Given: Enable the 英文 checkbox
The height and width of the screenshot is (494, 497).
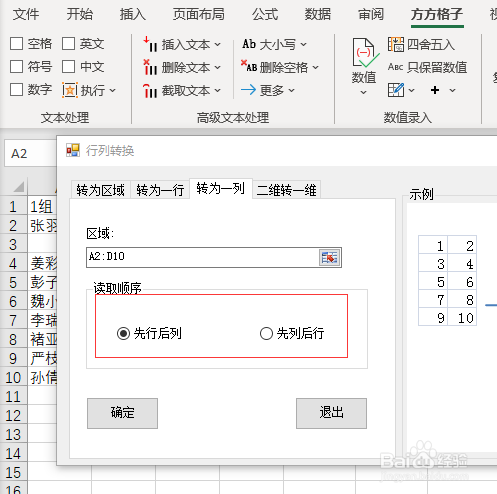Looking at the screenshot, I should (68, 44).
